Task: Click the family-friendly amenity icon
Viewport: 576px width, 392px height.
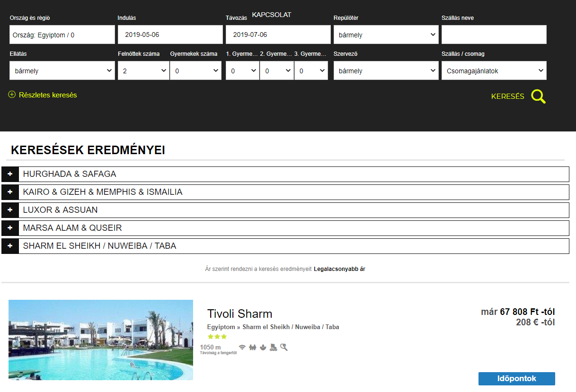Action: pos(253,347)
